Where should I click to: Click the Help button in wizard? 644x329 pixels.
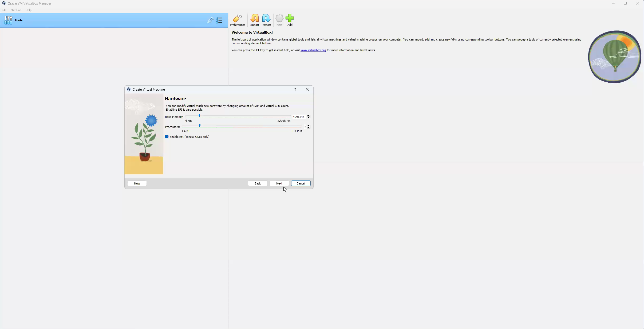137,183
